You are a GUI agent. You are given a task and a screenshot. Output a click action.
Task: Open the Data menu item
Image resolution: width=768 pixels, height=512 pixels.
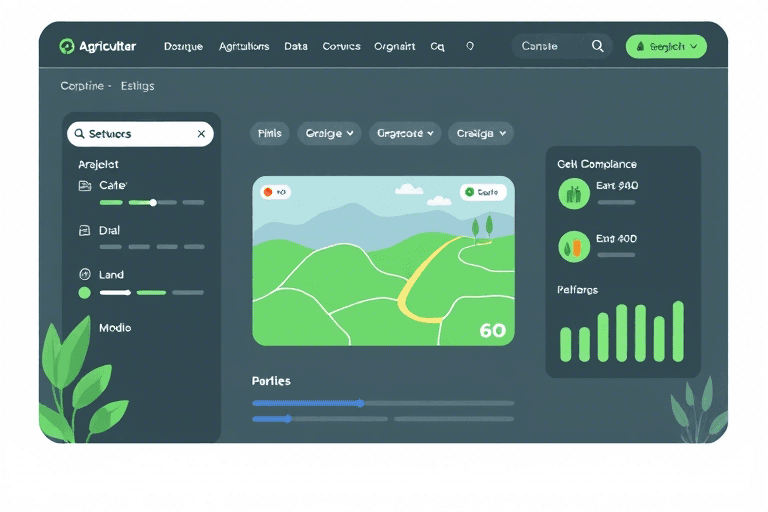pyautogui.click(x=295, y=46)
